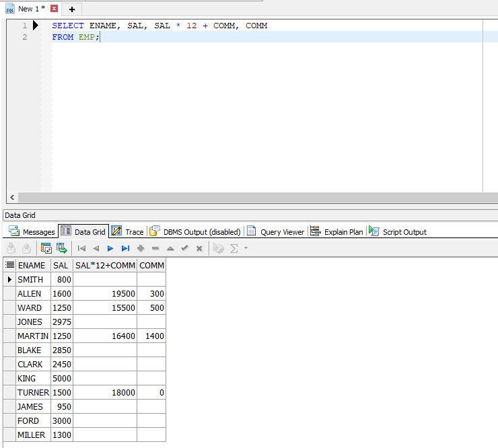Viewport: 498px width, 448px height.
Task: Go to last record in data grid
Action: tap(125, 248)
